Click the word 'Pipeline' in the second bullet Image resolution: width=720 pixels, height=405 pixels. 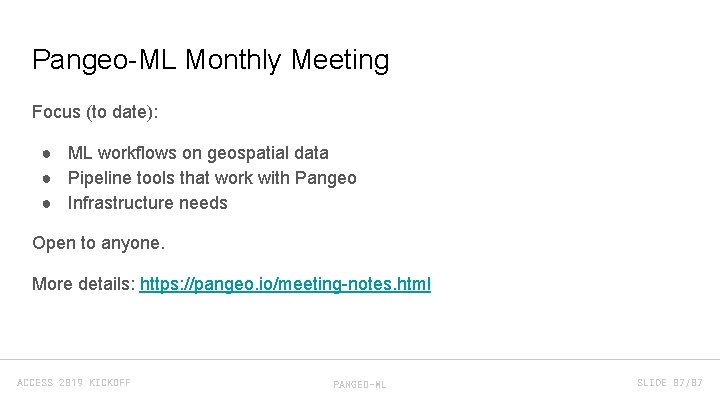(x=98, y=178)
